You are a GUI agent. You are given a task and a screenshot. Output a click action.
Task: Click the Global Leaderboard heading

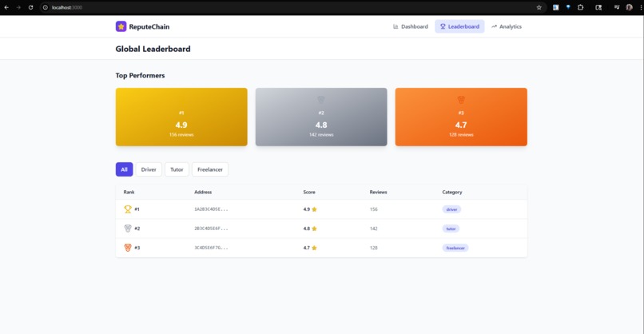[153, 49]
